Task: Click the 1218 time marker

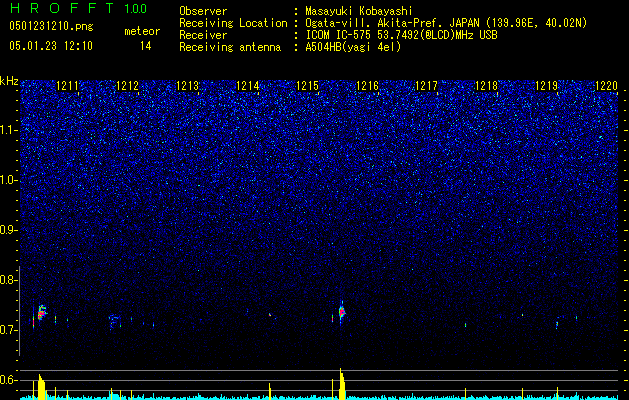Action: click(x=486, y=85)
